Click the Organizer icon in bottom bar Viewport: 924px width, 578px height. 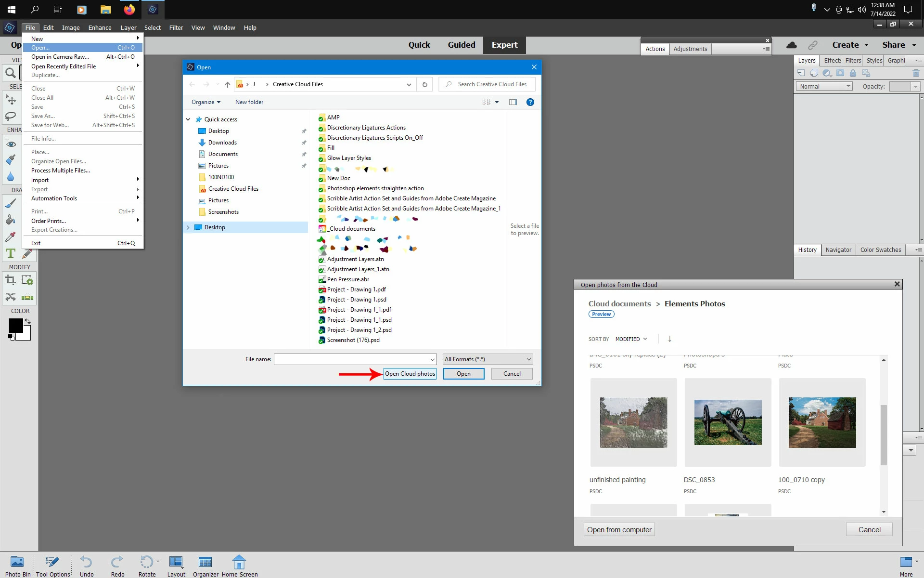pyautogui.click(x=205, y=562)
